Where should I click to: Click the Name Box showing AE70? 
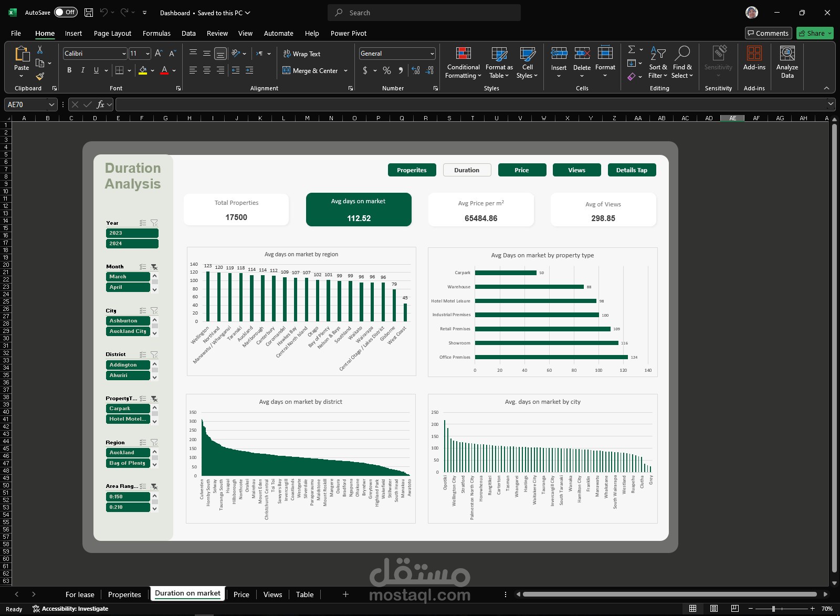(x=26, y=104)
